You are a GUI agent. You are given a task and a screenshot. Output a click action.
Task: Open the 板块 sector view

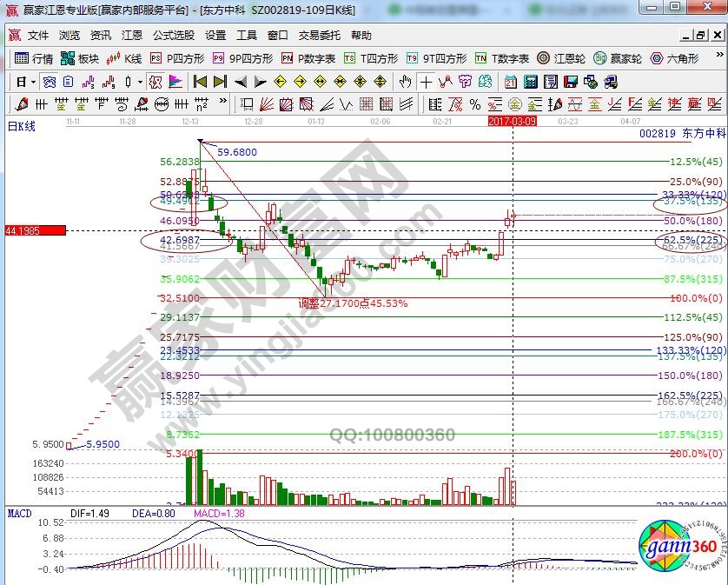pyautogui.click(x=81, y=59)
